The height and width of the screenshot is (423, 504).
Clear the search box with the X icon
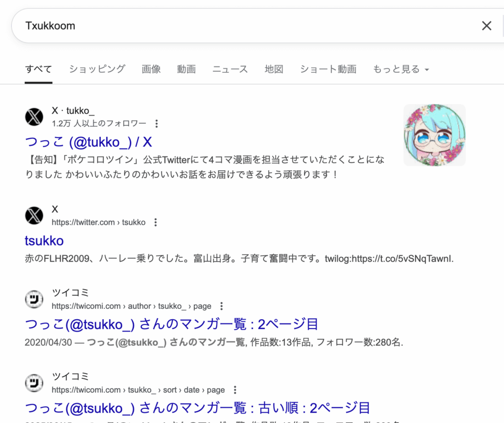coord(487,26)
